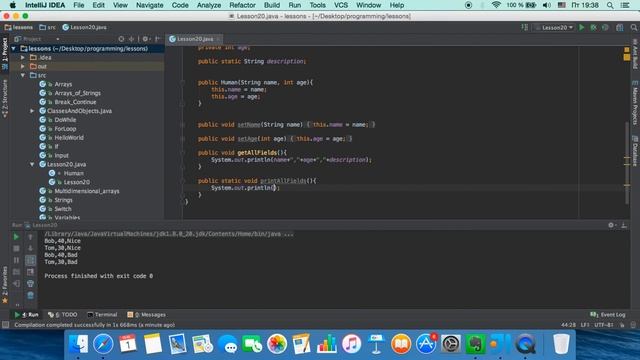Open the Lesson20 run configuration dropdown
The height and width of the screenshot is (360, 640).
(x=554, y=27)
